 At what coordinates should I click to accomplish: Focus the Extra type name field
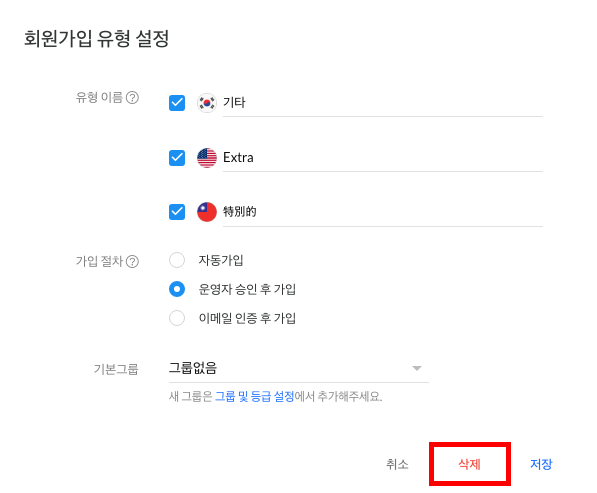383,158
